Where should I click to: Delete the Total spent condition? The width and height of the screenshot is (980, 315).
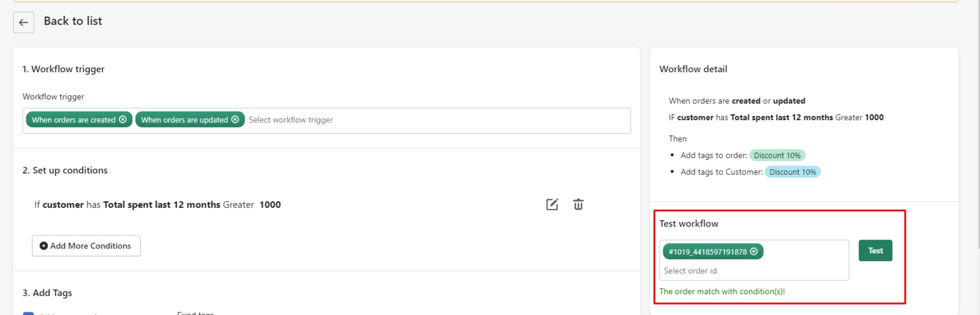(578, 205)
